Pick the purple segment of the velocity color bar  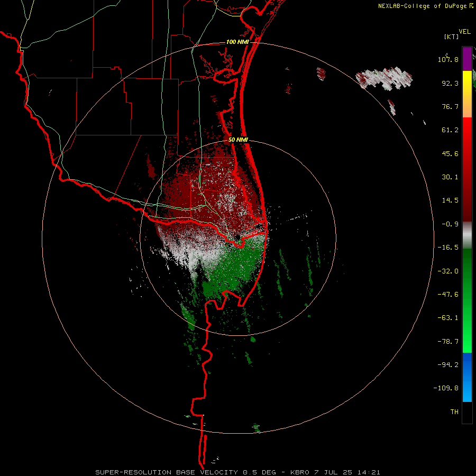coord(467,59)
